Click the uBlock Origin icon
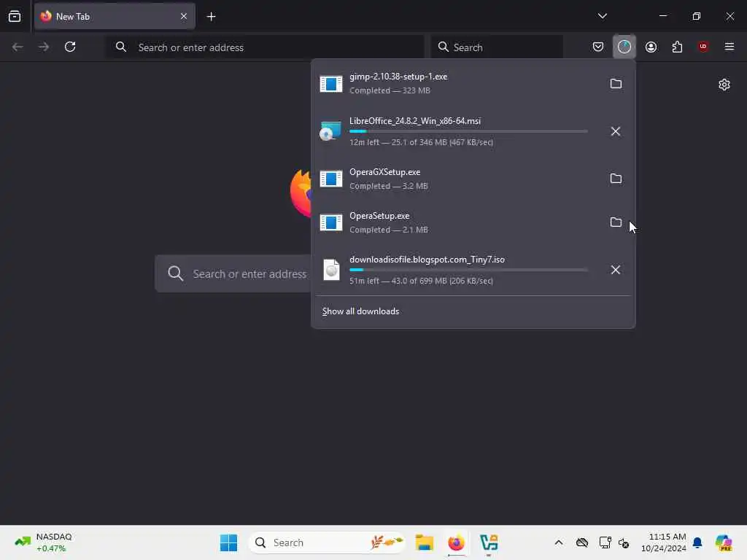The image size is (747, 560). tap(703, 47)
